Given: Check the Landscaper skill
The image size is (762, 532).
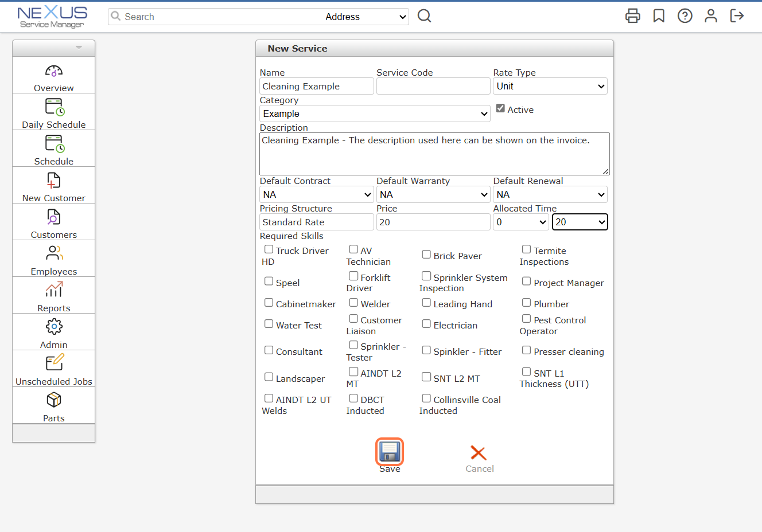Looking at the screenshot, I should 269,377.
